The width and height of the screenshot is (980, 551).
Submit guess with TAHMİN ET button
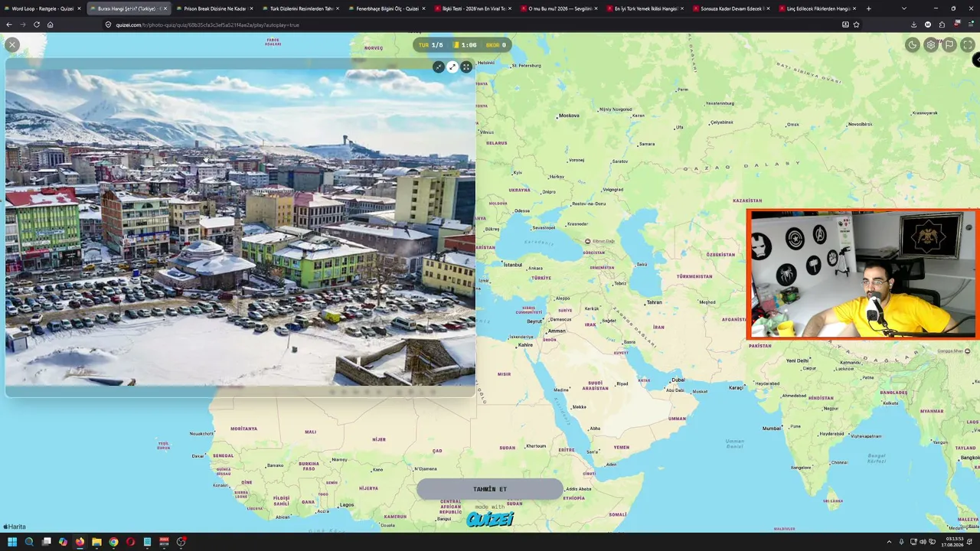(x=490, y=489)
